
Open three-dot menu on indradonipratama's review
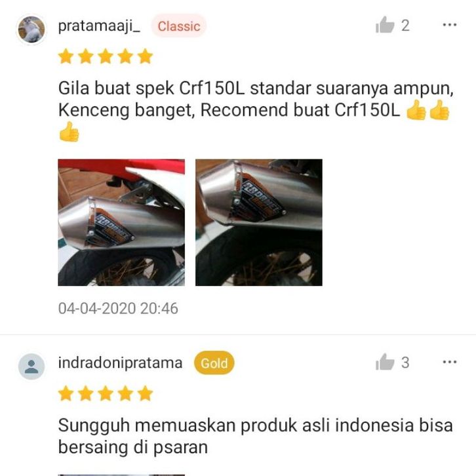pos(450,362)
